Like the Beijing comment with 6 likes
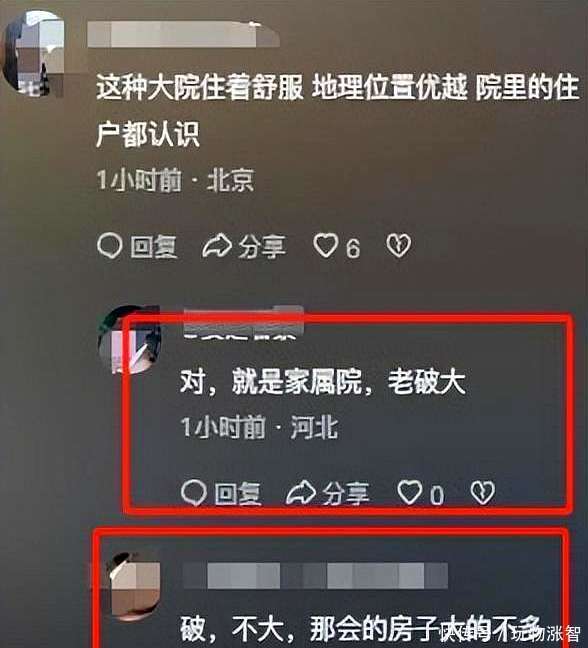Screen dimensions: 588x648 pyautogui.click(x=326, y=245)
